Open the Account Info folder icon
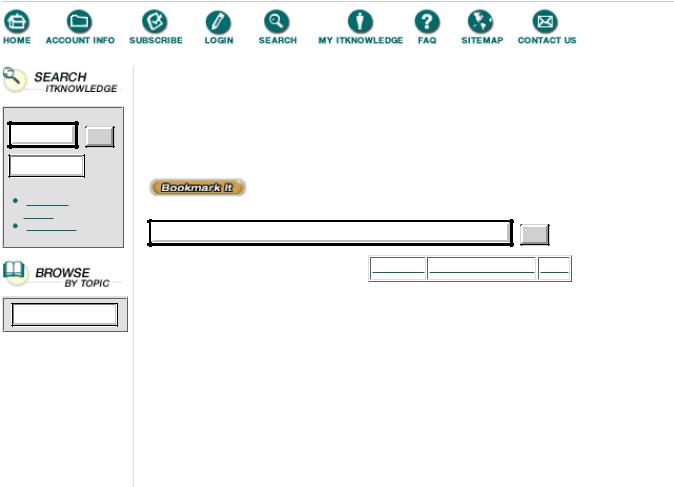The width and height of the screenshot is (674, 487). (x=80, y=21)
